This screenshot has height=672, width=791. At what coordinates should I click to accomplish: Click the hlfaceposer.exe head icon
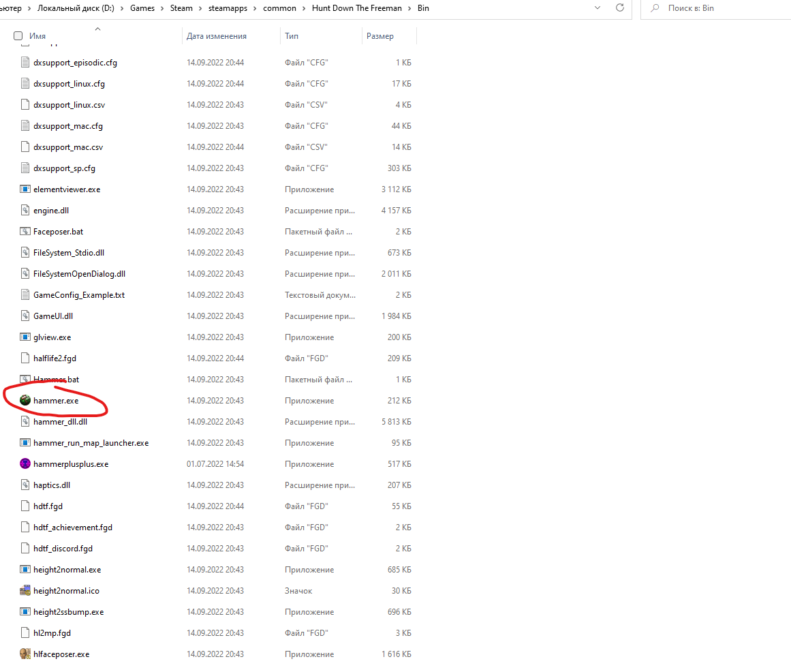[x=25, y=654]
